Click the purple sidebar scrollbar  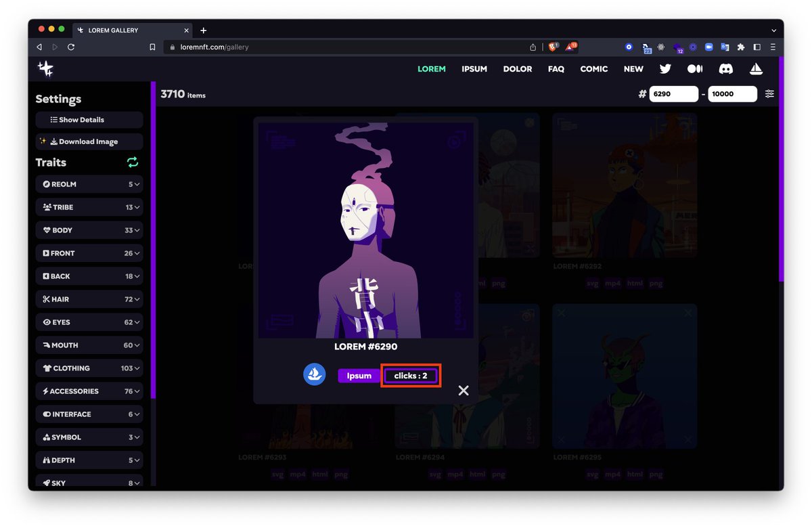click(153, 240)
